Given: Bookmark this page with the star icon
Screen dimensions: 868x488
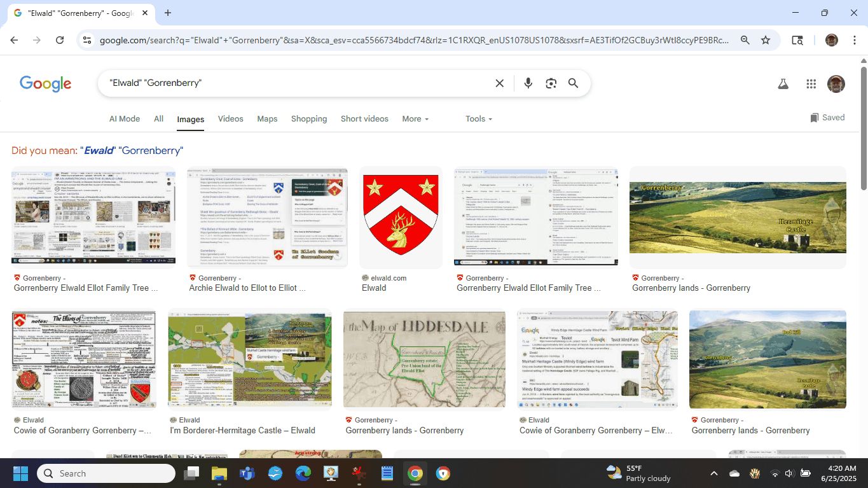Looking at the screenshot, I should tap(766, 40).
